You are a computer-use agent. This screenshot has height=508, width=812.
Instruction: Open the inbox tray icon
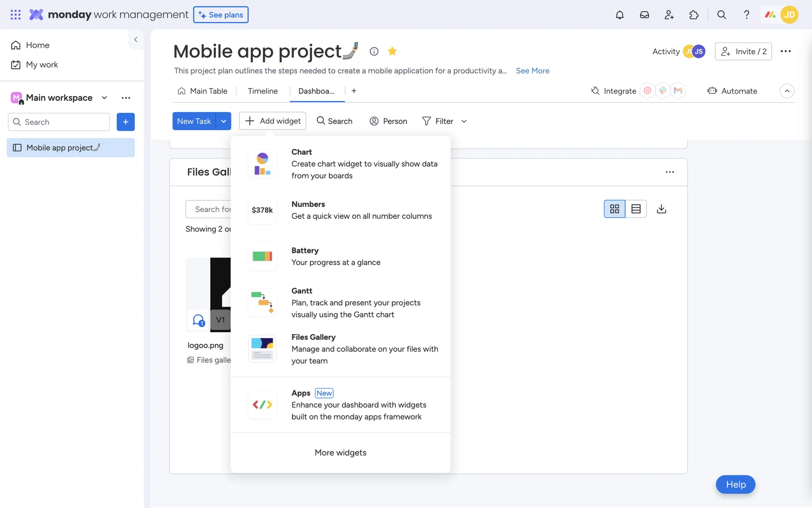[644, 15]
